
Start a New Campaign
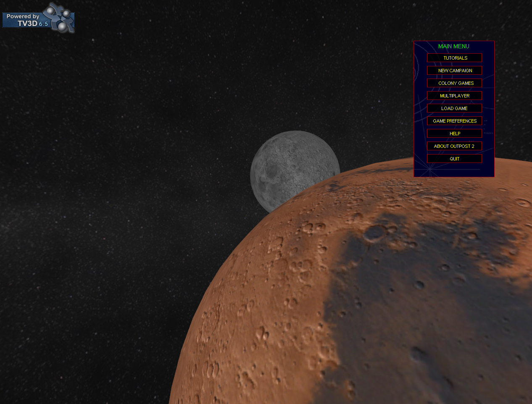coord(454,71)
